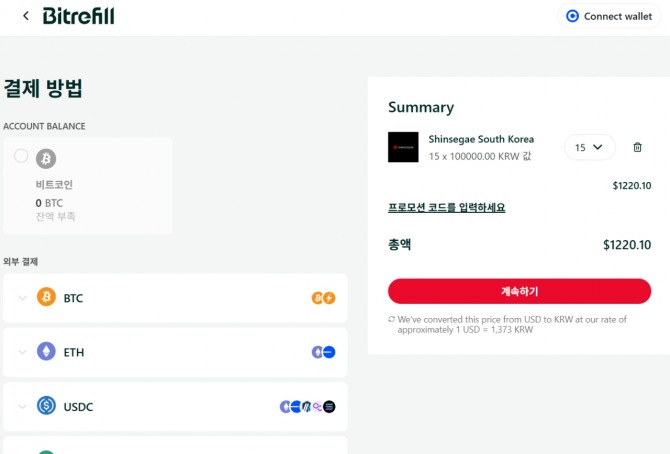Expand the ETH payment option

[x=22, y=352]
